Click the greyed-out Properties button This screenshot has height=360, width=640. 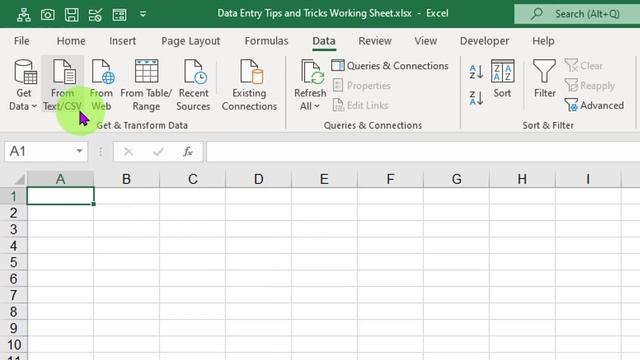362,86
